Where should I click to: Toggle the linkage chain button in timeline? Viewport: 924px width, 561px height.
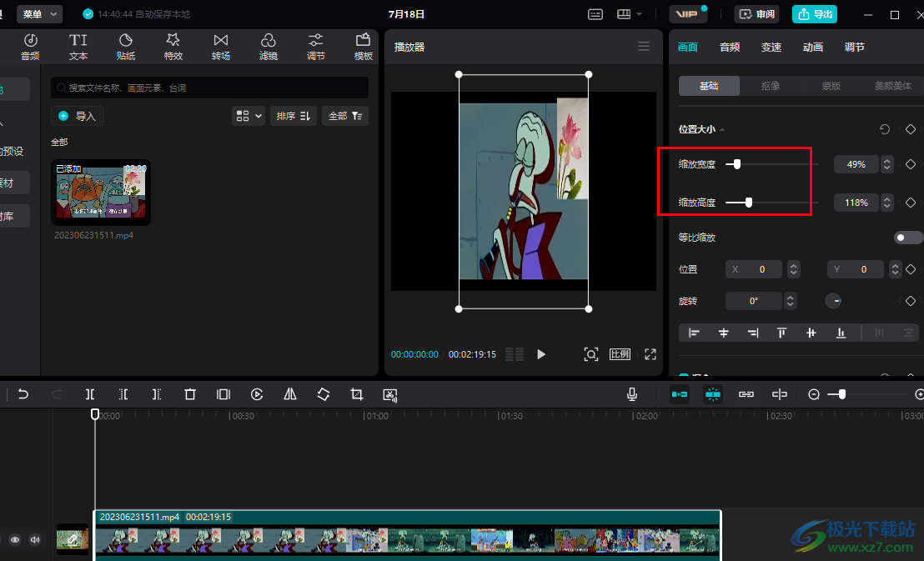pos(746,394)
